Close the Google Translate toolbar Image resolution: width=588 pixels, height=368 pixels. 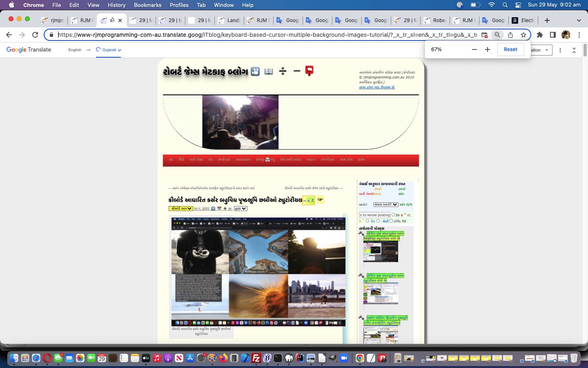pos(574,50)
